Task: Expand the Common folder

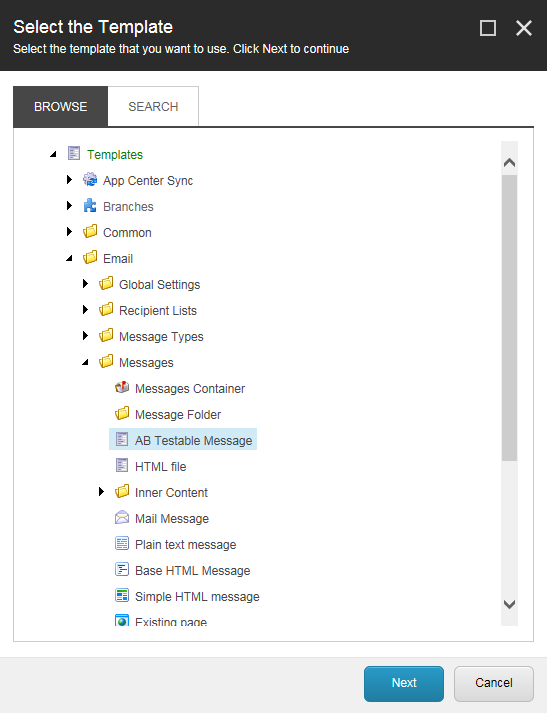Action: [69, 232]
